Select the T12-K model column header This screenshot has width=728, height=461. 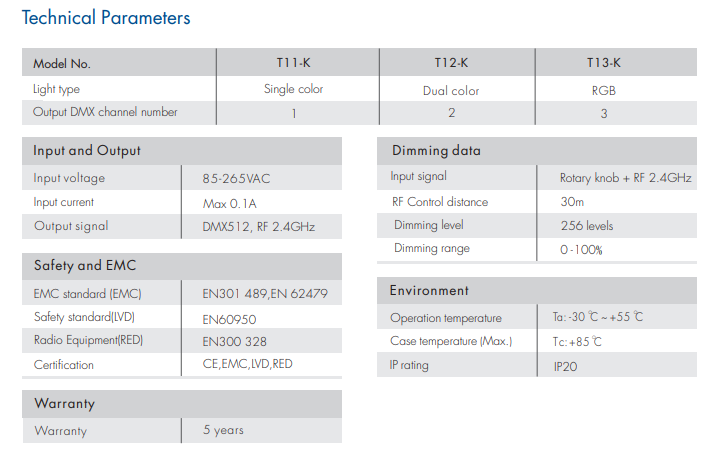(451, 63)
